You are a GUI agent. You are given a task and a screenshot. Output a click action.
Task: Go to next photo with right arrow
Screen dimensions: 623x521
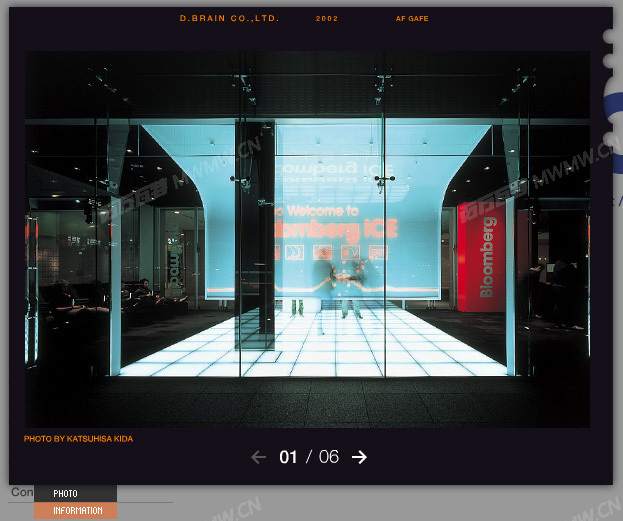pos(359,457)
